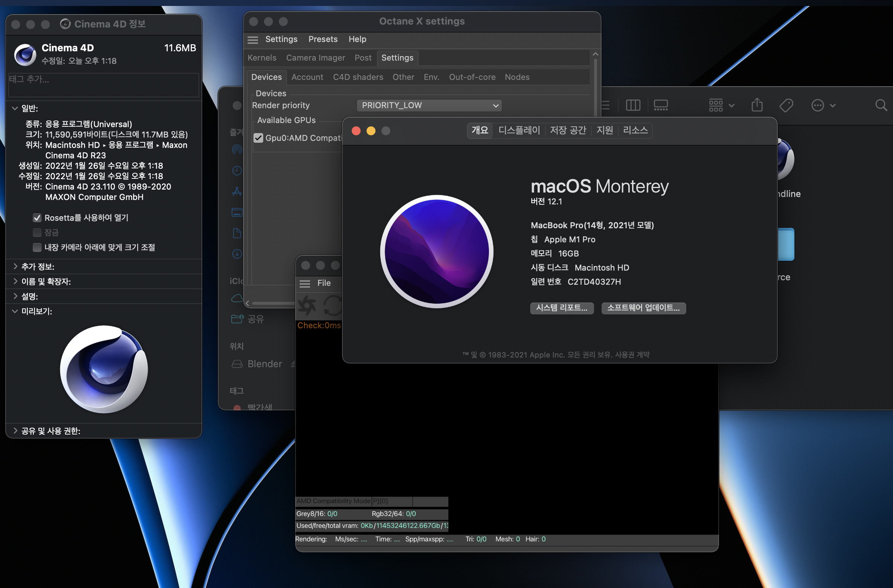This screenshot has width=893, height=588.
Task: Expand the '설명:' section
Action: 15,296
